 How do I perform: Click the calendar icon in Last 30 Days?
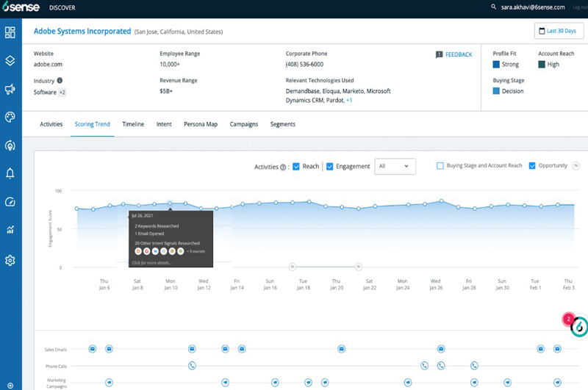(542, 31)
